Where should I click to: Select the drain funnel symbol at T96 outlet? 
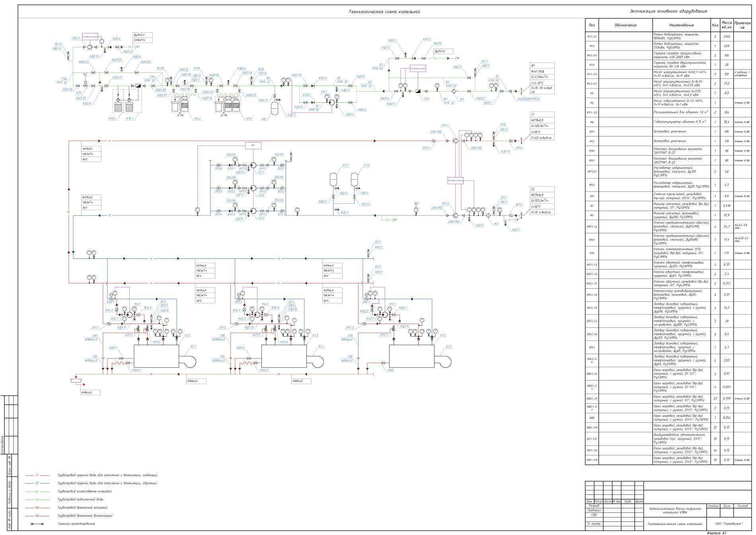76,381
